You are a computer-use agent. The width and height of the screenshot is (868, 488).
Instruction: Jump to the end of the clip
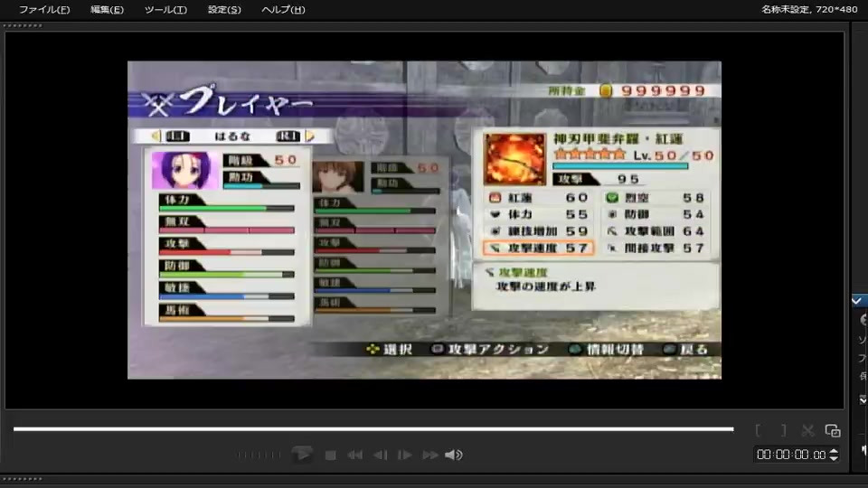(x=430, y=455)
